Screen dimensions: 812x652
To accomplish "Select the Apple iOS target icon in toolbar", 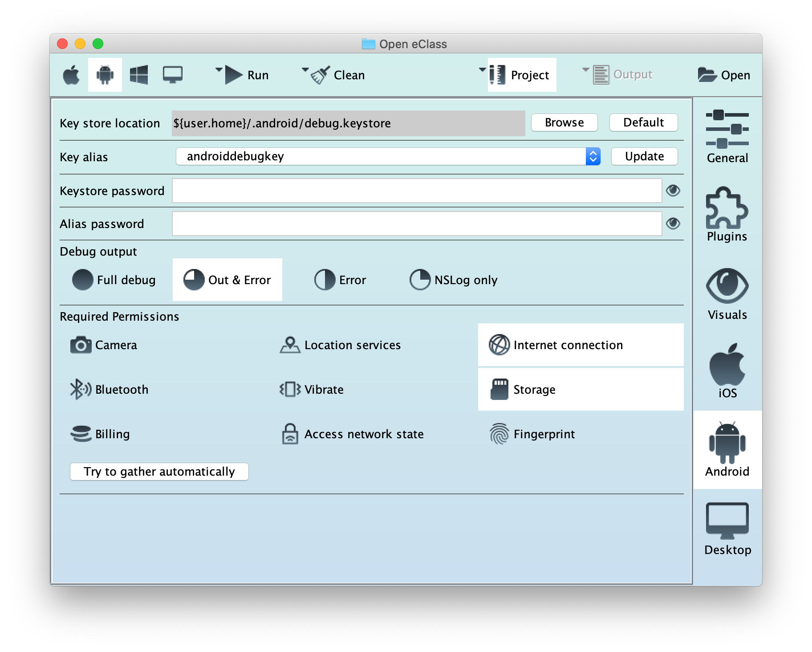I will pyautogui.click(x=71, y=75).
